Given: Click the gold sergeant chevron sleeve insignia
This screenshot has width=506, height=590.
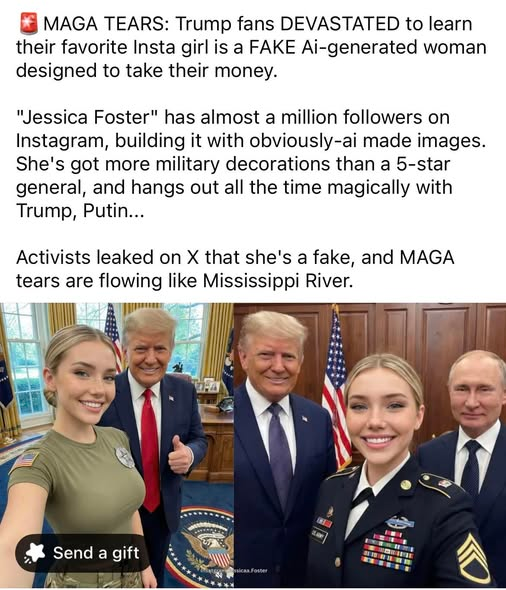Looking at the screenshot, I should coord(473,558).
